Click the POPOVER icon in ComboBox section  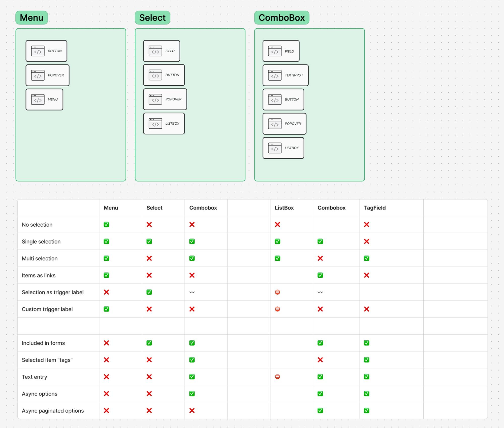[275, 124]
